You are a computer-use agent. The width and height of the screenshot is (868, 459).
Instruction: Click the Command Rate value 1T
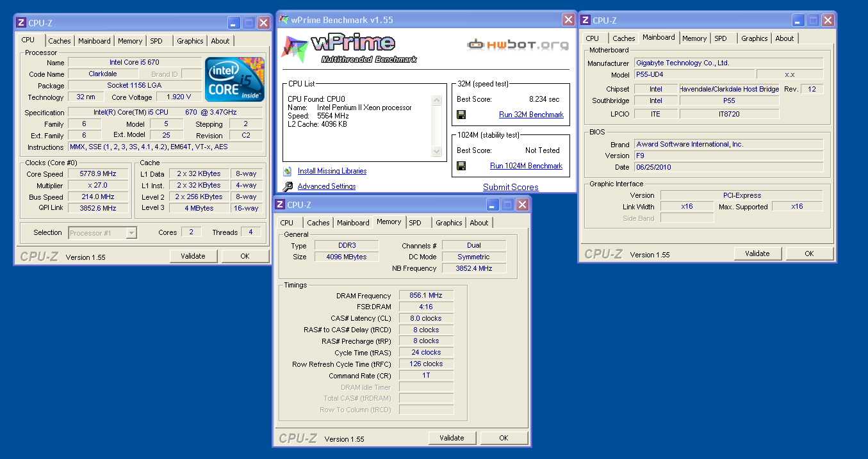click(x=426, y=376)
